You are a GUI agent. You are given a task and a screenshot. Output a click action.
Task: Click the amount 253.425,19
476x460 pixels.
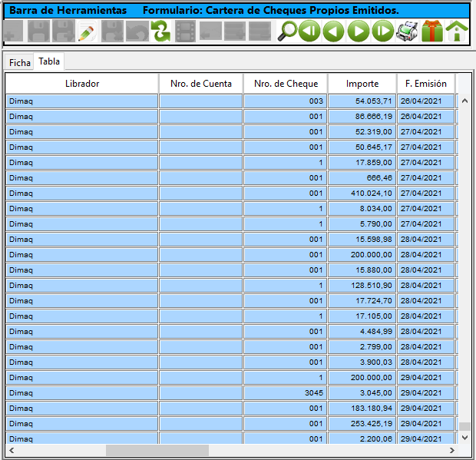[x=372, y=424]
